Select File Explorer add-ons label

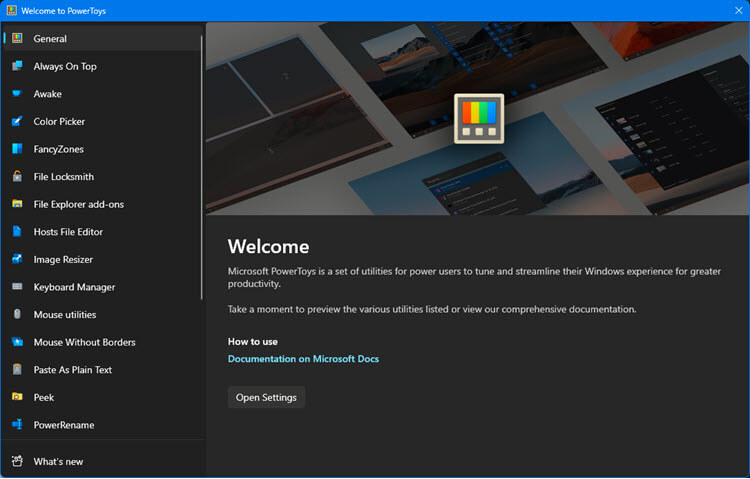(78, 204)
